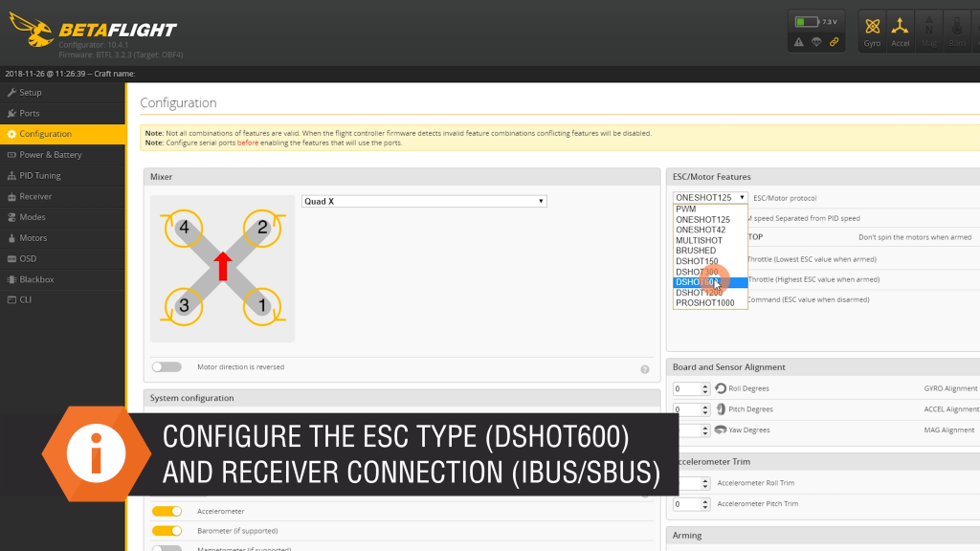Click the Mixer section header
This screenshot has height=551, width=980.
pos(402,177)
